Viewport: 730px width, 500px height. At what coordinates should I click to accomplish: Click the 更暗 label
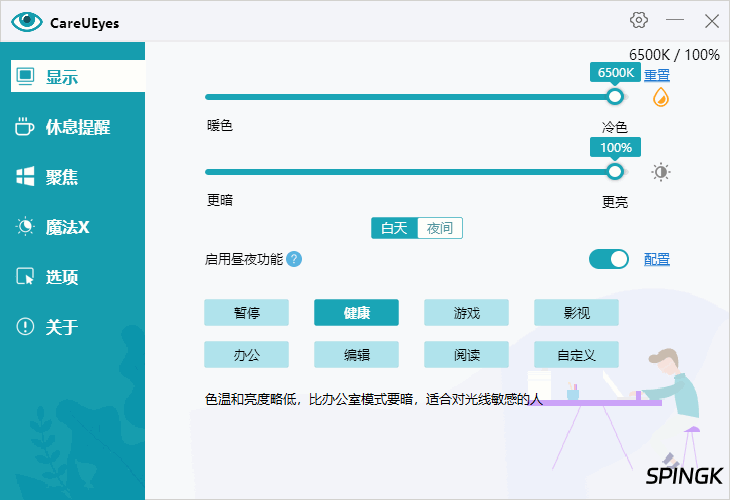coord(220,200)
